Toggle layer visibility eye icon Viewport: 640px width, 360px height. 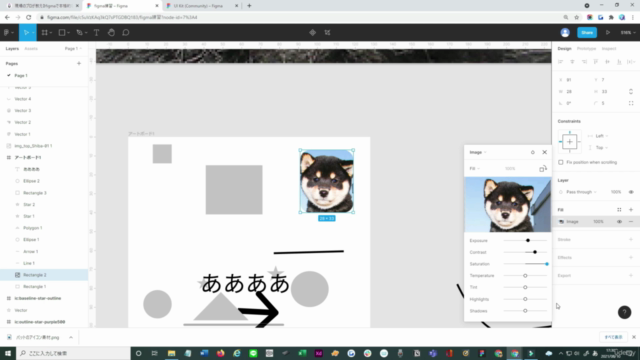tap(631, 192)
